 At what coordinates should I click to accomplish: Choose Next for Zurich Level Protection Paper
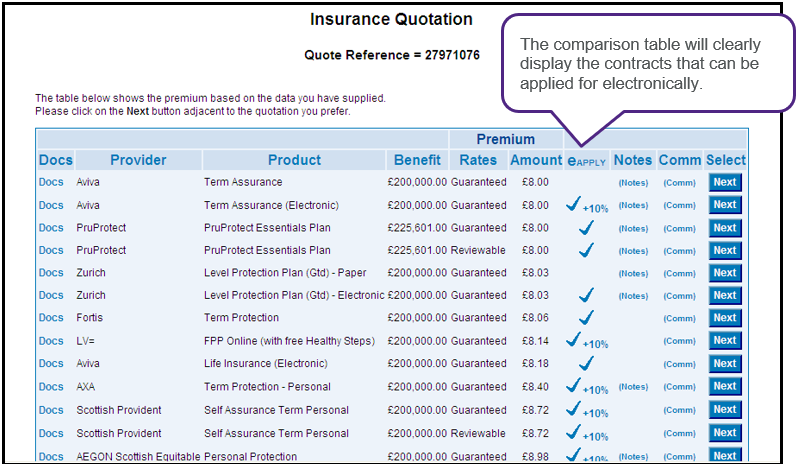(x=725, y=273)
